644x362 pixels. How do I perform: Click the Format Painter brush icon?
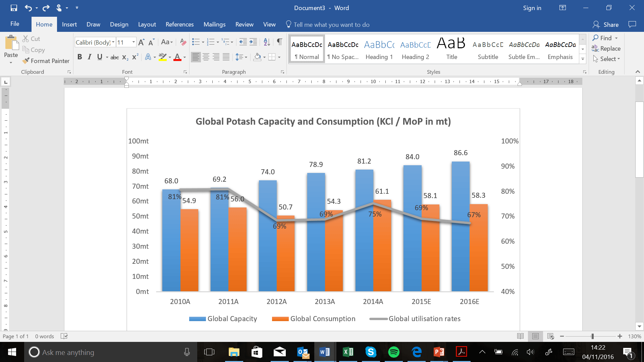[26, 61]
